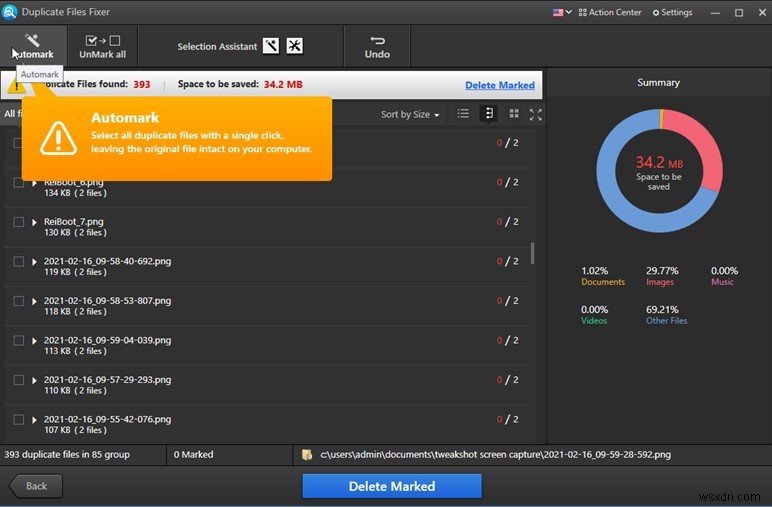Expand the 2021-02-16_09-58-40-692.png group
The width and height of the screenshot is (772, 507).
coord(34,261)
